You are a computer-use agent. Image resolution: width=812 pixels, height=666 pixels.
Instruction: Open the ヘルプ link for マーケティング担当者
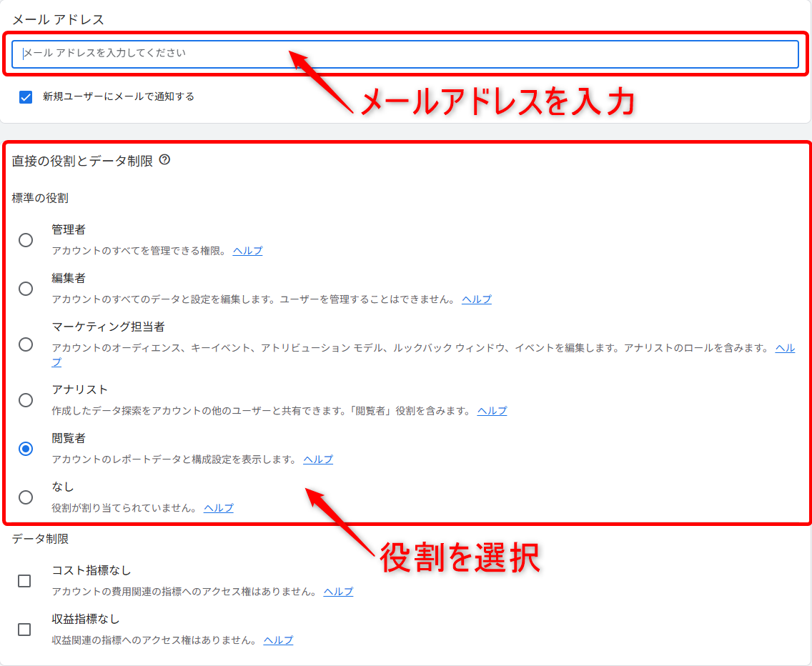[785, 348]
